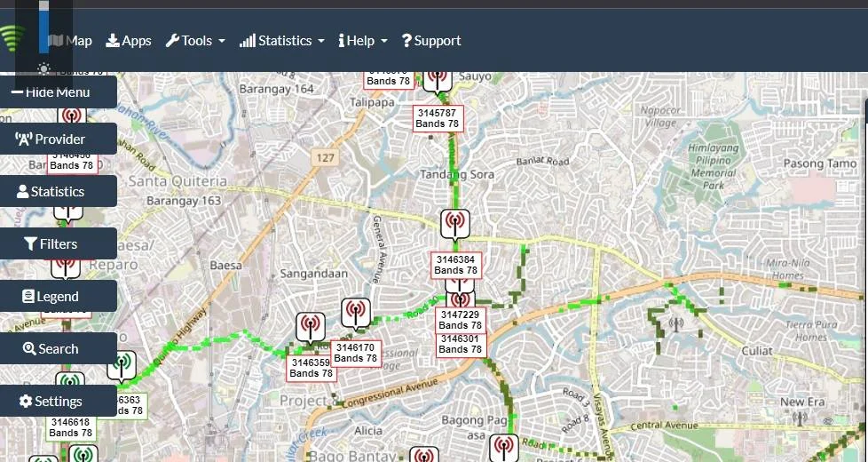Click the wrench icon beside Tools
Viewport: 868px width, 462px height.
click(x=172, y=41)
